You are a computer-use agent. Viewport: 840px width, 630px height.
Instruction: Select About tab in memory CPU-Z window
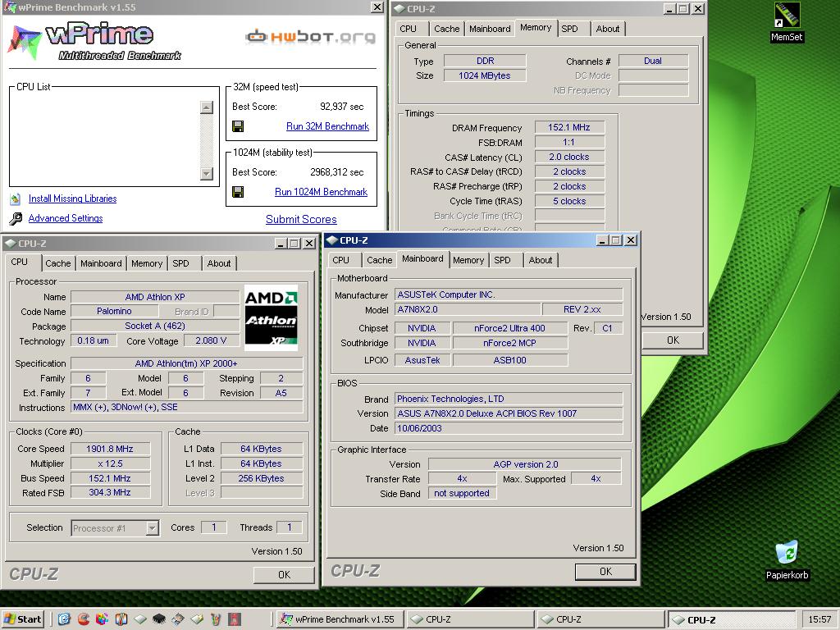click(608, 29)
